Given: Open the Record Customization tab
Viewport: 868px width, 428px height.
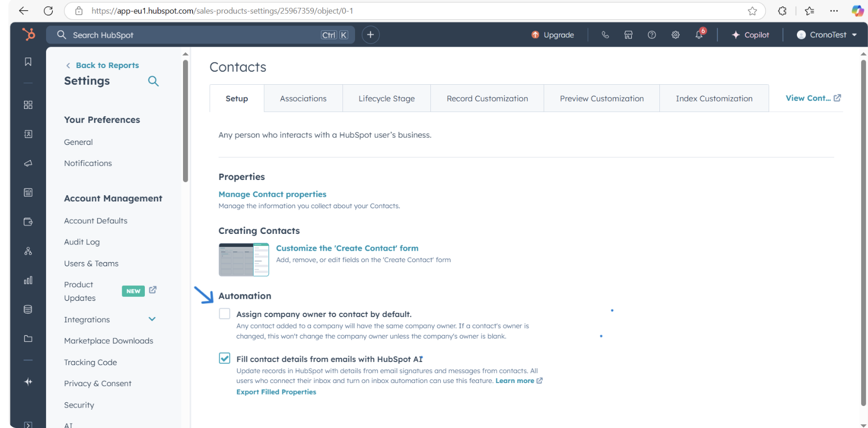Looking at the screenshot, I should 487,98.
